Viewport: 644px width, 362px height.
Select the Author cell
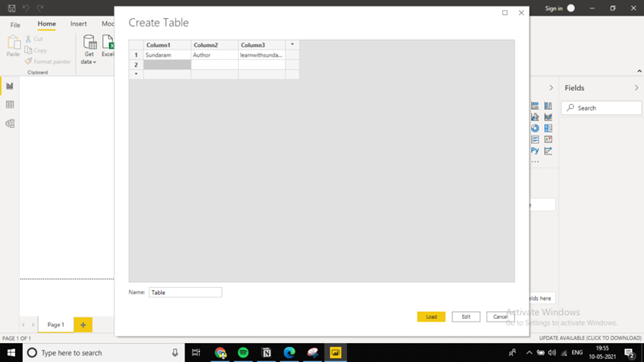[214, 55]
